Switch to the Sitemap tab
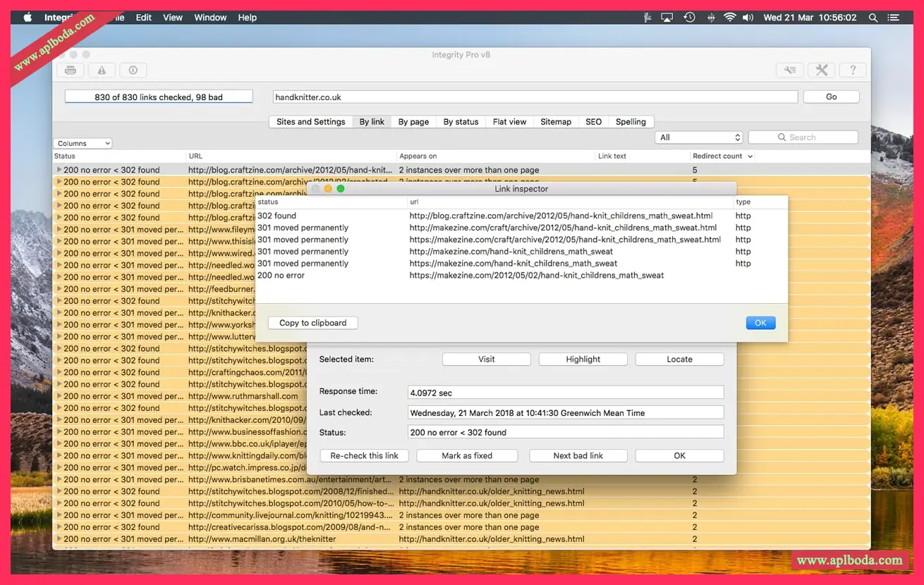Image resolution: width=924 pixels, height=585 pixels. coord(556,122)
